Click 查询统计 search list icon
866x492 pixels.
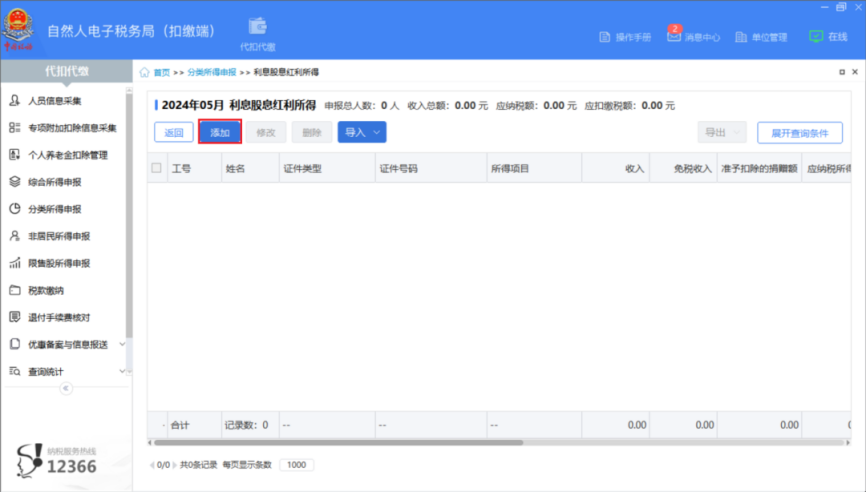[x=15, y=371]
